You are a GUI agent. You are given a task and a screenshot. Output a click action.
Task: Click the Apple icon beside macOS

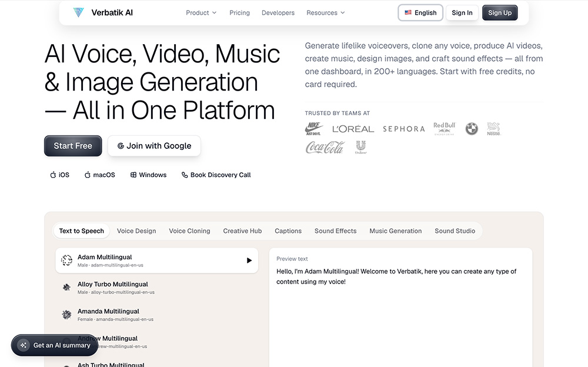tap(88, 175)
